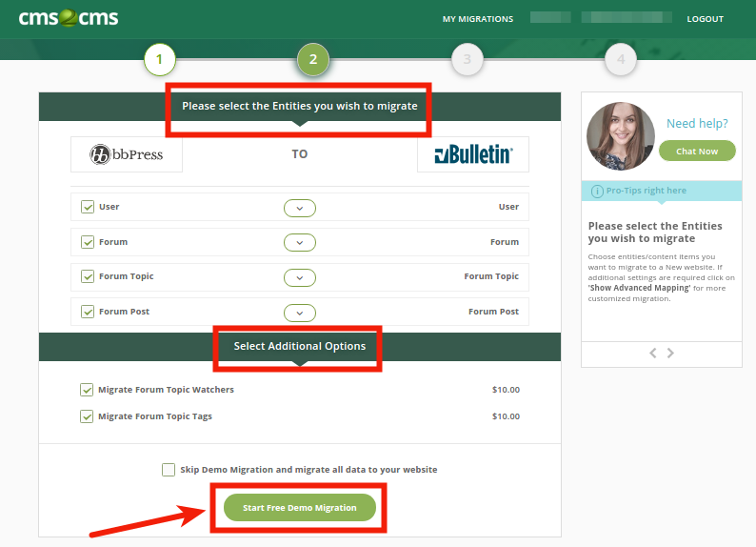This screenshot has width=756, height=547.
Task: Click the Chat Now button
Action: [x=697, y=151]
